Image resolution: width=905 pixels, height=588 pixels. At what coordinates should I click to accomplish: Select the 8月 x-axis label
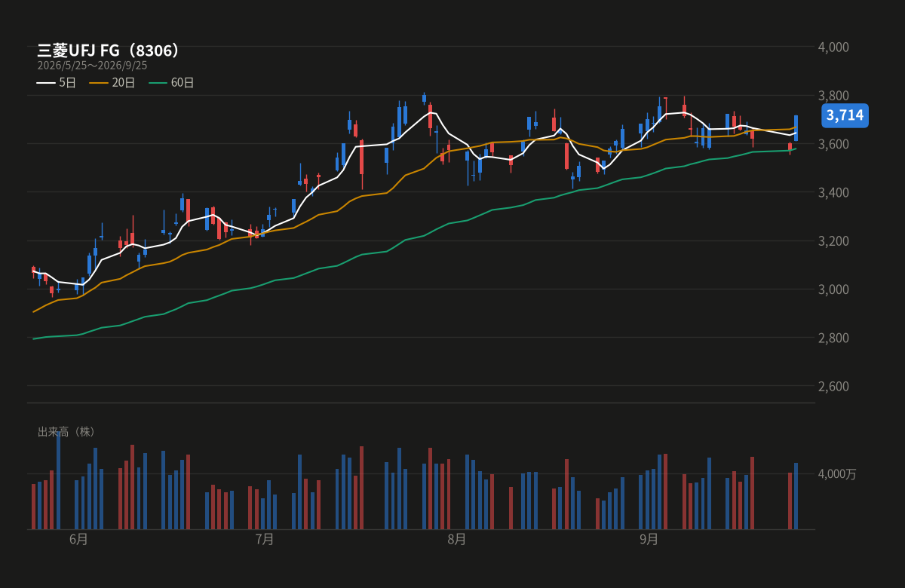click(456, 539)
